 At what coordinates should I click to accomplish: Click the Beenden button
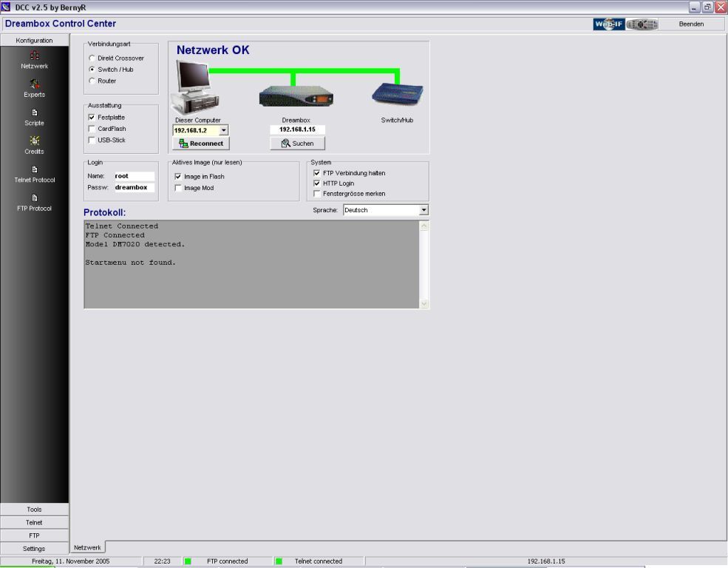pyautogui.click(x=691, y=24)
